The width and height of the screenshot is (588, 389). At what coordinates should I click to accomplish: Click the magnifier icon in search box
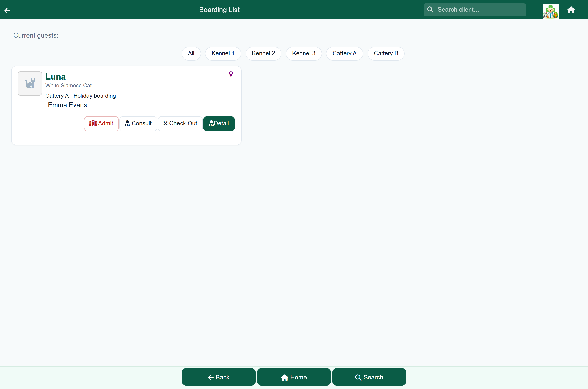click(x=430, y=10)
